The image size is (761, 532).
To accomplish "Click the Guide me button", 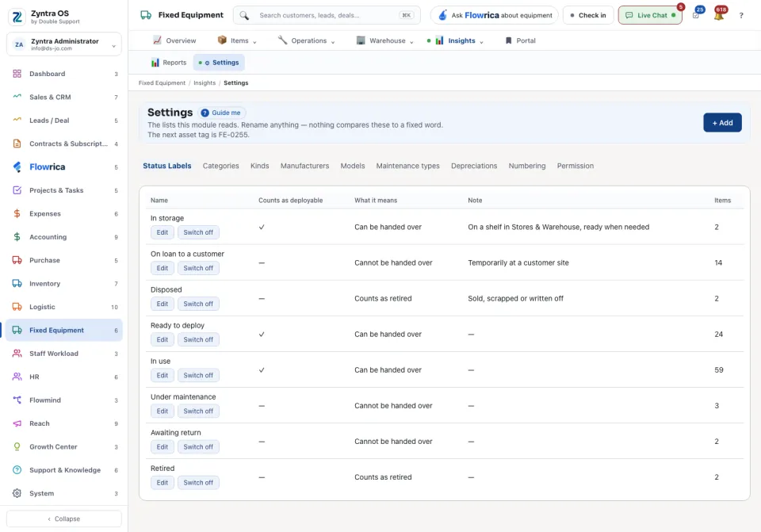I will 221,113.
